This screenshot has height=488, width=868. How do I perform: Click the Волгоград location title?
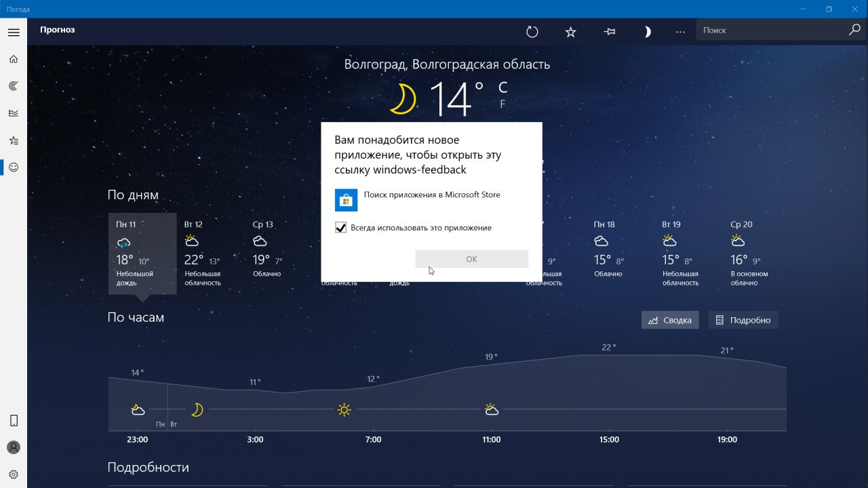(x=447, y=64)
